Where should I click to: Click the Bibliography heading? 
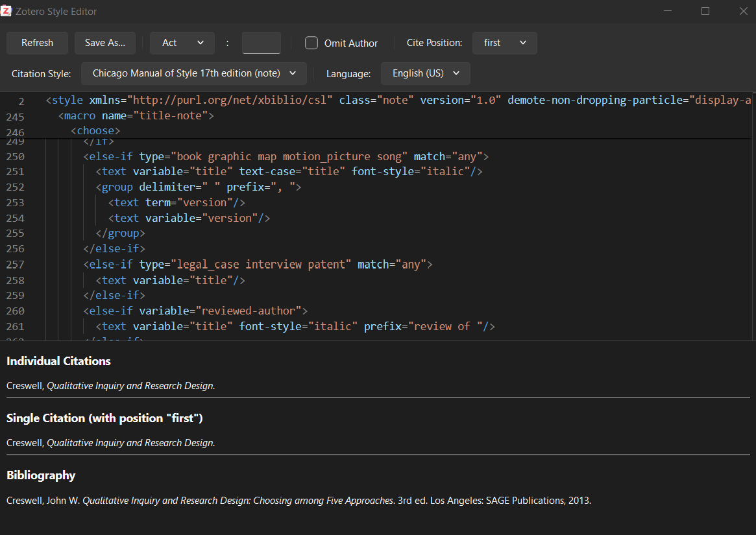click(x=41, y=475)
